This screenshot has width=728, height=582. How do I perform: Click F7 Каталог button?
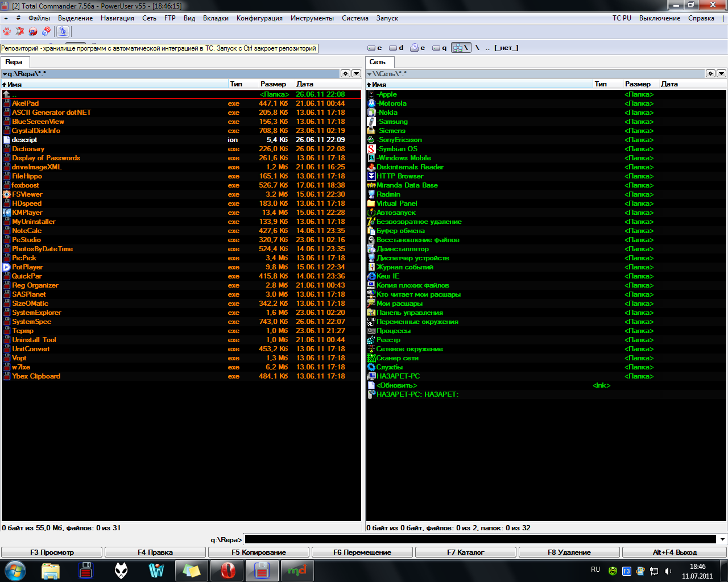(x=466, y=552)
